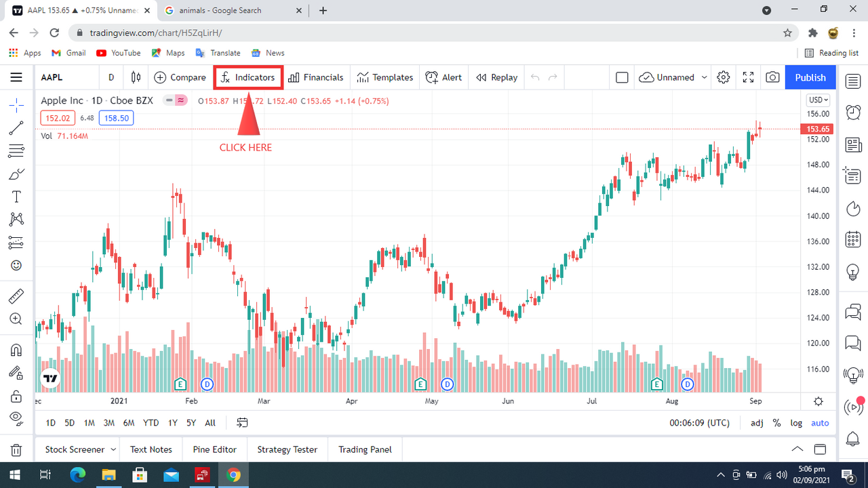
Task: Select the Text annotation tool
Action: 16,197
